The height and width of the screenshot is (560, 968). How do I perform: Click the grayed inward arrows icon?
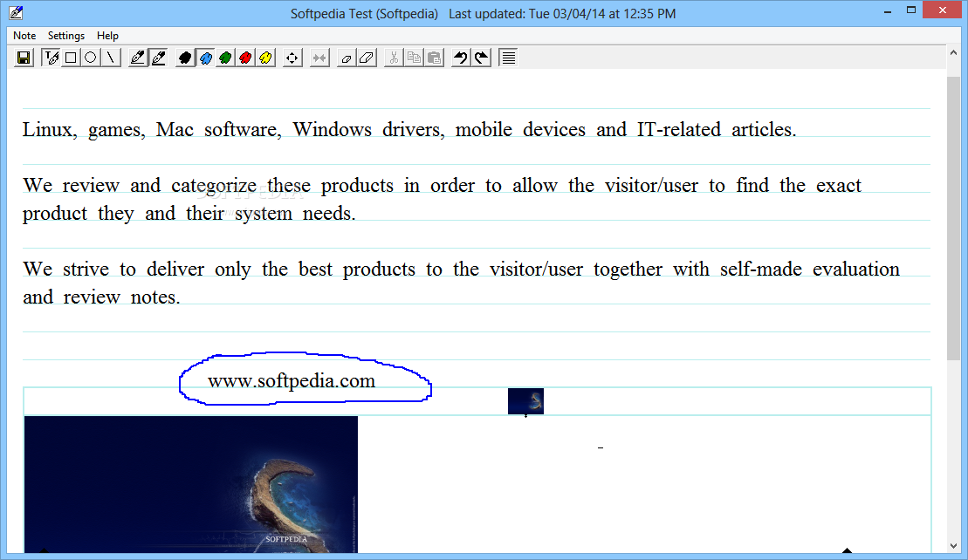319,58
